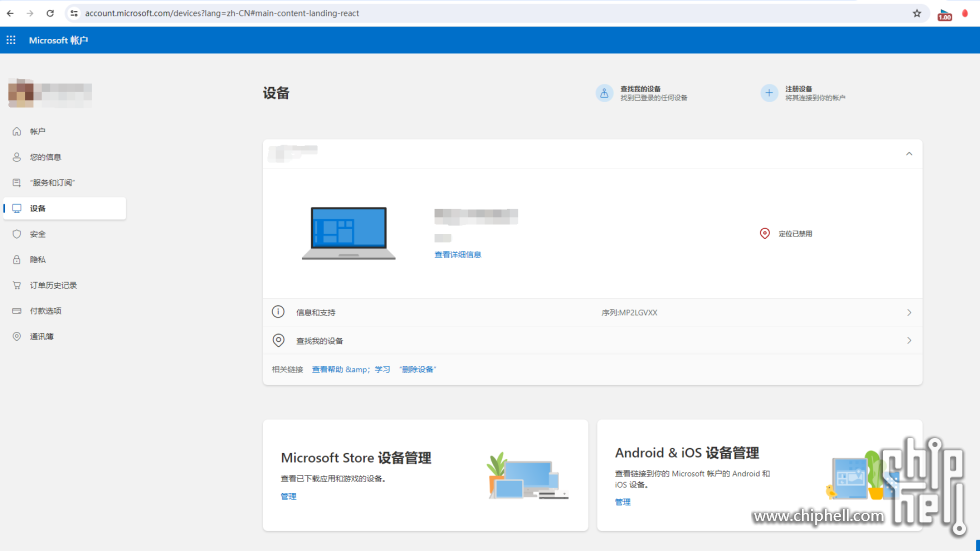Go back using browser back arrow
This screenshot has width=980, height=551.
tap(10, 13)
